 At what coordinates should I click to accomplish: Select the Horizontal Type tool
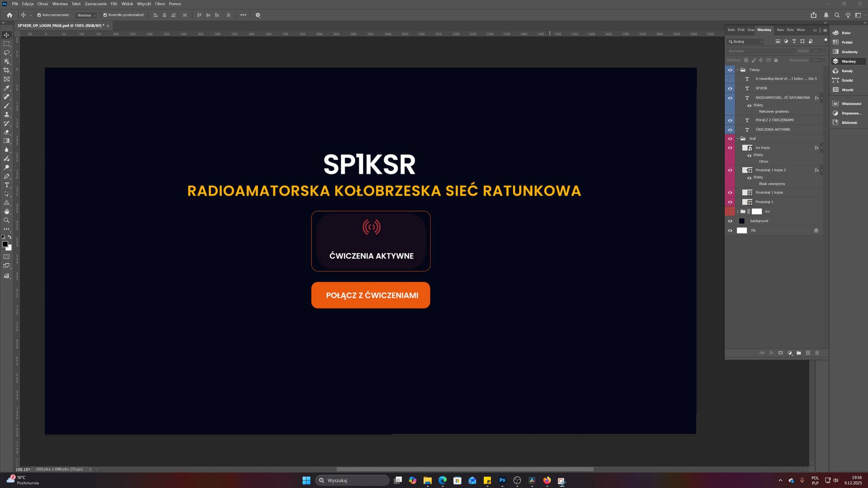point(6,185)
